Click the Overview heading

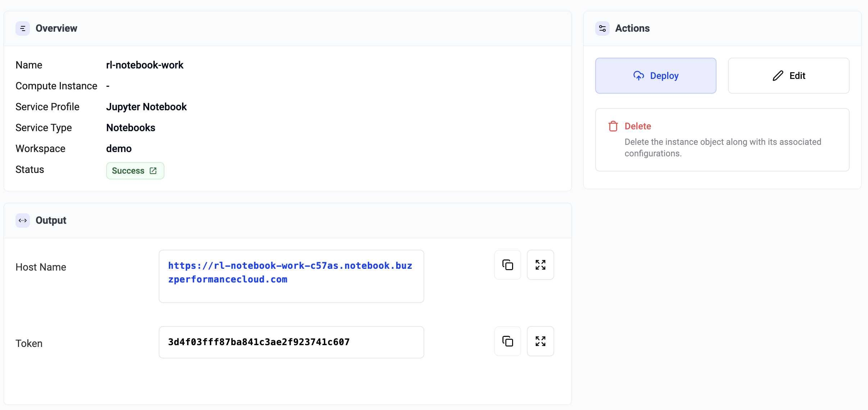point(56,28)
